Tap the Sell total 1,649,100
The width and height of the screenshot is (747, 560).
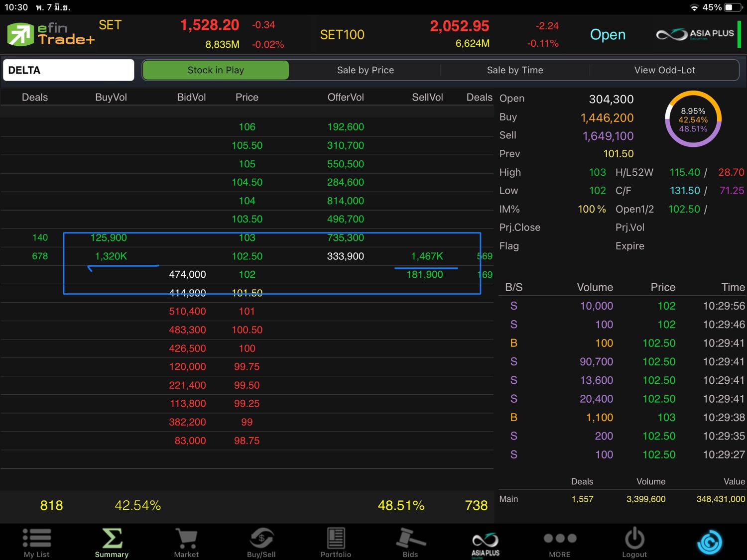coord(608,136)
